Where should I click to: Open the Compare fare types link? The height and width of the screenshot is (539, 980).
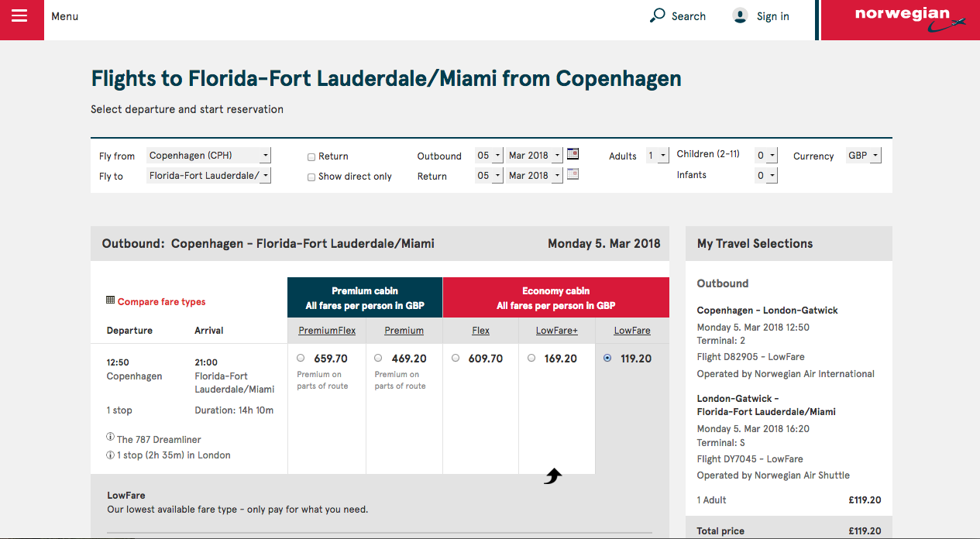click(162, 302)
